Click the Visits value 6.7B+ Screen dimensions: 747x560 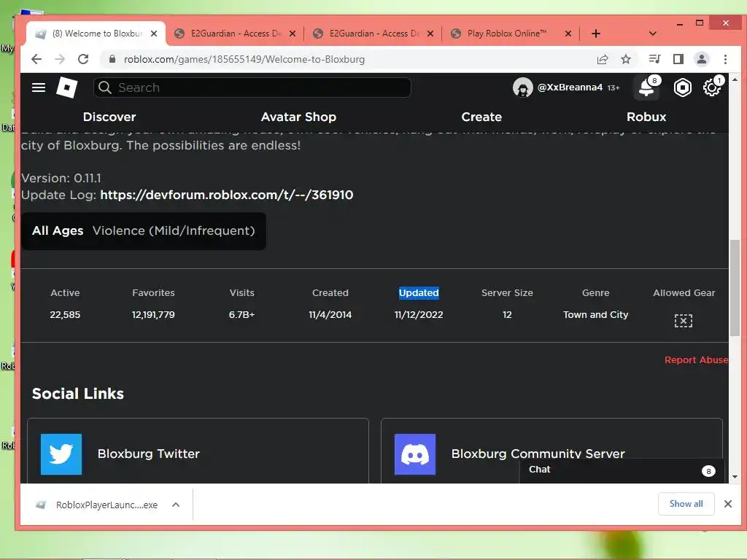click(241, 315)
